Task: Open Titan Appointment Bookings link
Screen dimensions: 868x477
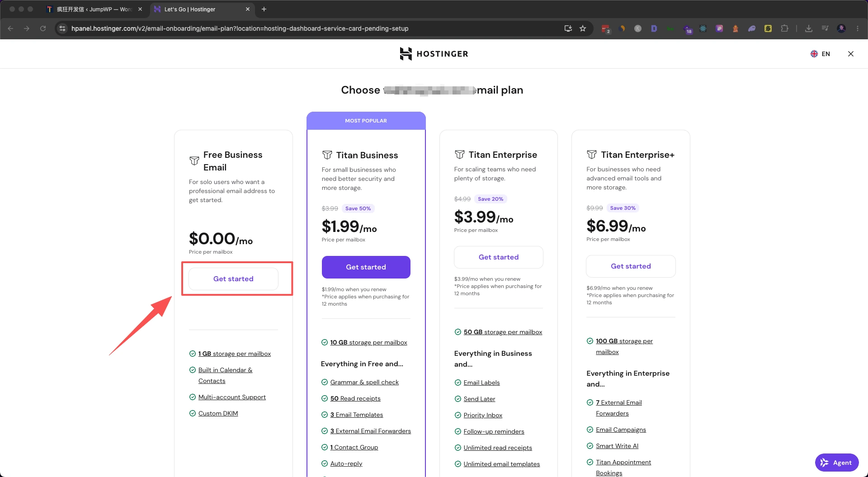Action: pyautogui.click(x=623, y=468)
